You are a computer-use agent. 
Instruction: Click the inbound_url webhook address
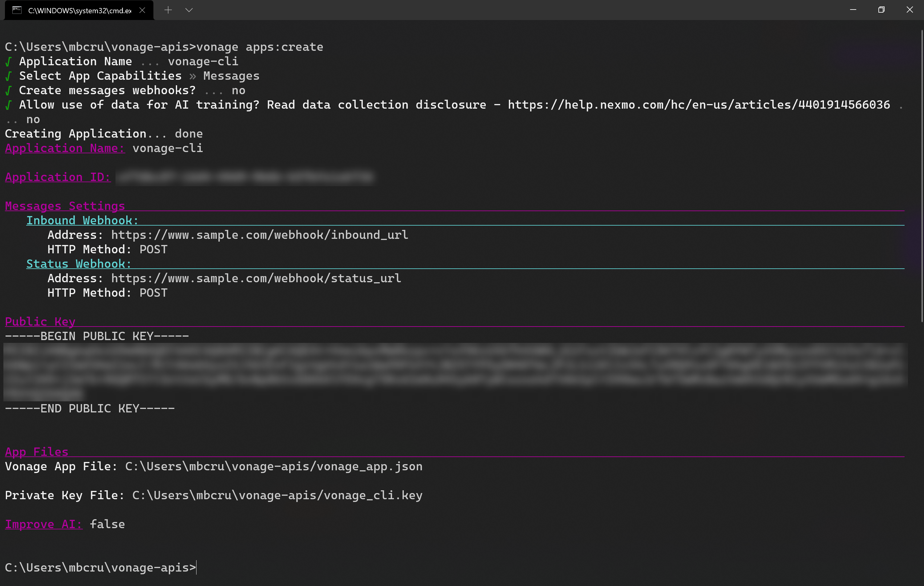click(x=260, y=235)
